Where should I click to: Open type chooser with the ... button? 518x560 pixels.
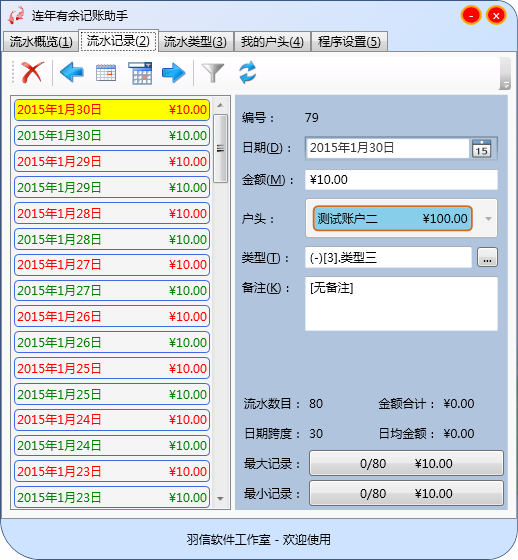click(487, 257)
